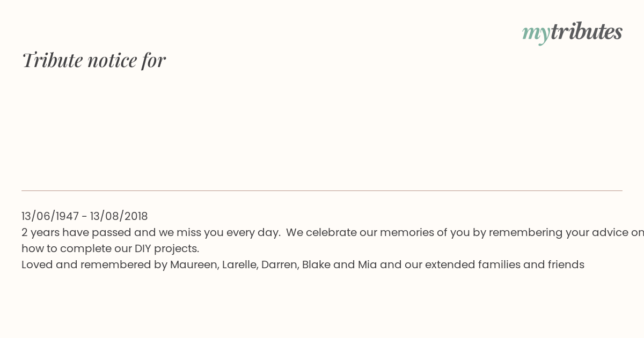Viewport: 644px width, 338px height.
Task: Click the "Loved and remembered by" phrase
Action: (94, 264)
